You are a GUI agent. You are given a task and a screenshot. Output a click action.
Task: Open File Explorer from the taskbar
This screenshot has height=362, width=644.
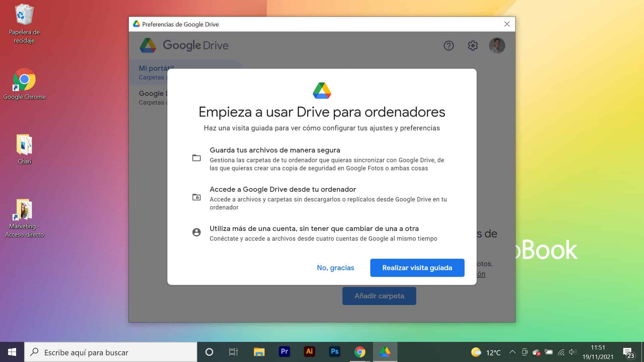(x=259, y=352)
